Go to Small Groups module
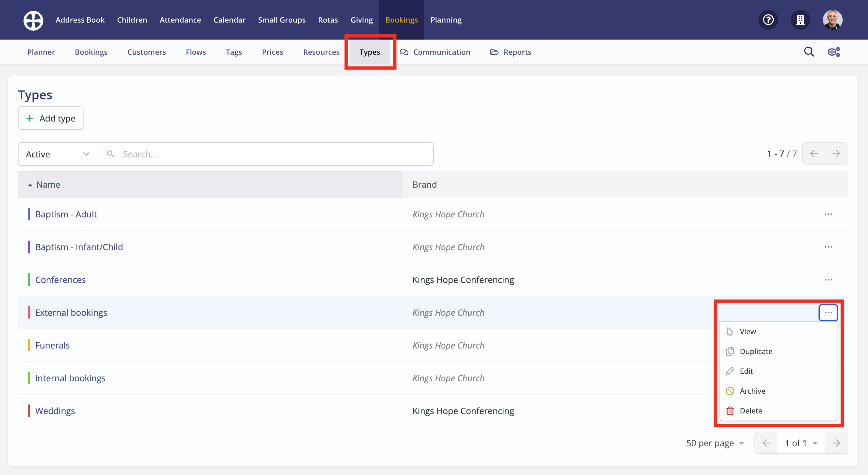This screenshot has height=475, width=868. tap(282, 20)
